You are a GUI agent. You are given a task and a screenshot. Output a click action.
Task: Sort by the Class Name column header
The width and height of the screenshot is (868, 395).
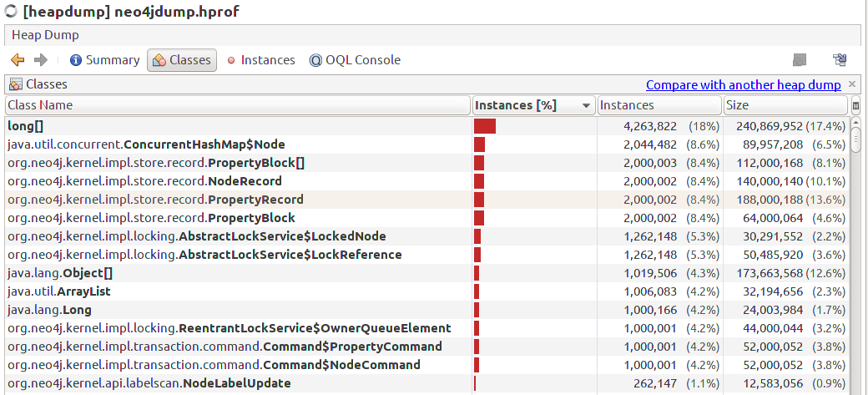click(x=238, y=105)
